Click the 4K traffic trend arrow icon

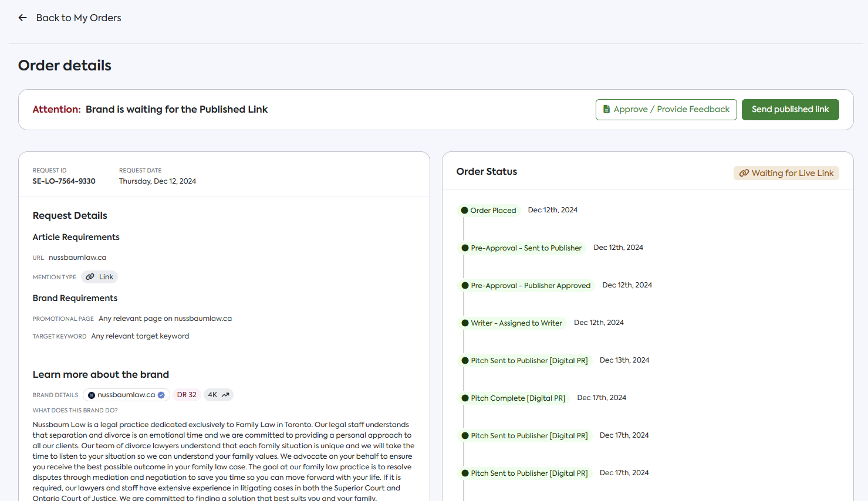(225, 395)
